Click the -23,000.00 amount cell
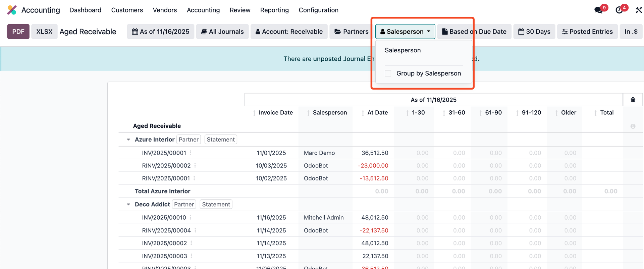Viewport: 644px width, 269px height. (373, 165)
